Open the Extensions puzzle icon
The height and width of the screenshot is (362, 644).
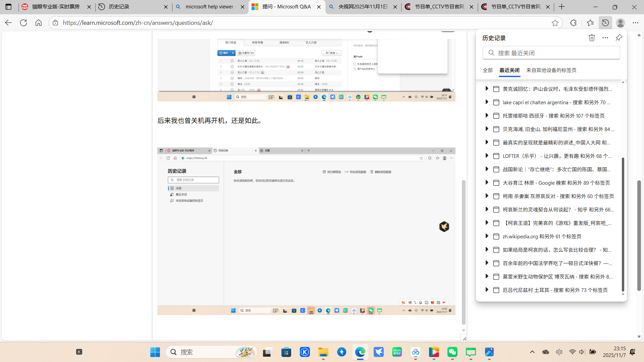[573, 23]
